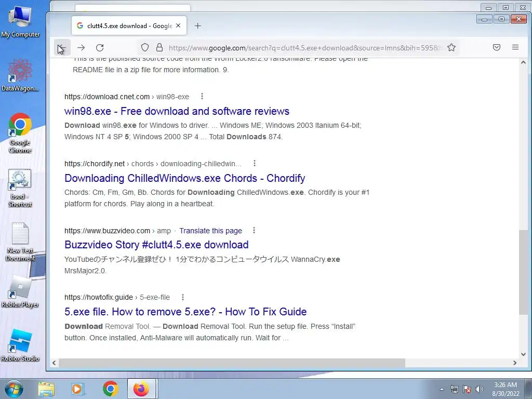Image resolution: width=532 pixels, height=399 pixels.
Task: Go back with the Firefox back arrow
Action: click(62, 47)
